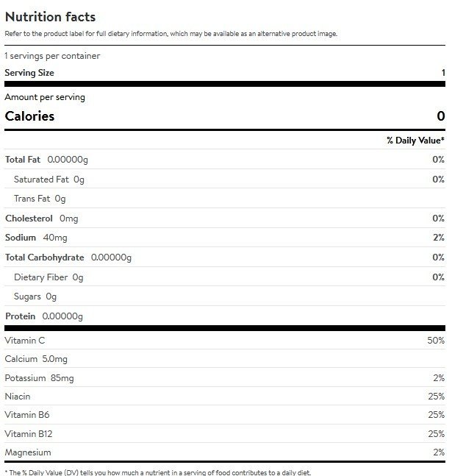The width and height of the screenshot is (452, 476).
Task: Click the Vitamin B12 25% value
Action: 437,434
